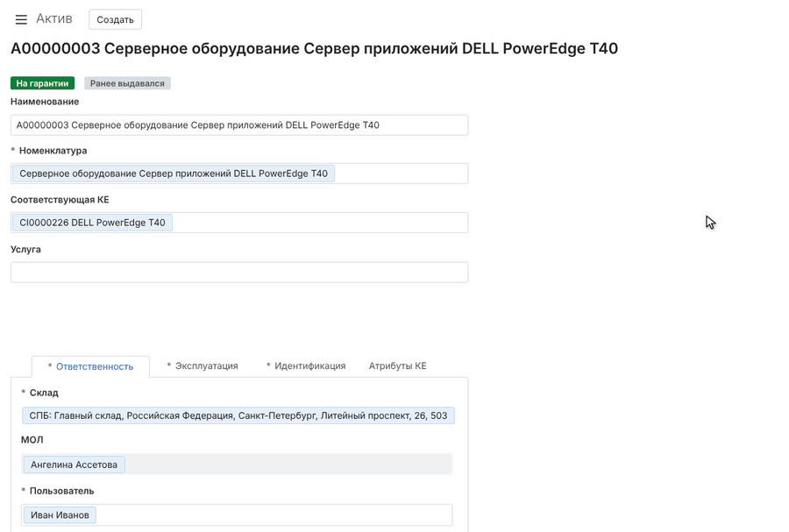Click the Пользователь field label
The image size is (789, 532).
62,491
